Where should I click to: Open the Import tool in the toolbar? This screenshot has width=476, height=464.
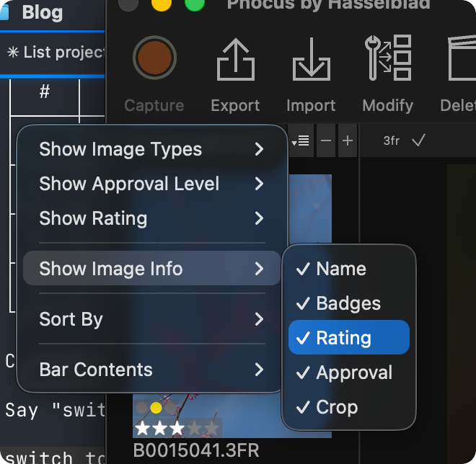point(311,59)
